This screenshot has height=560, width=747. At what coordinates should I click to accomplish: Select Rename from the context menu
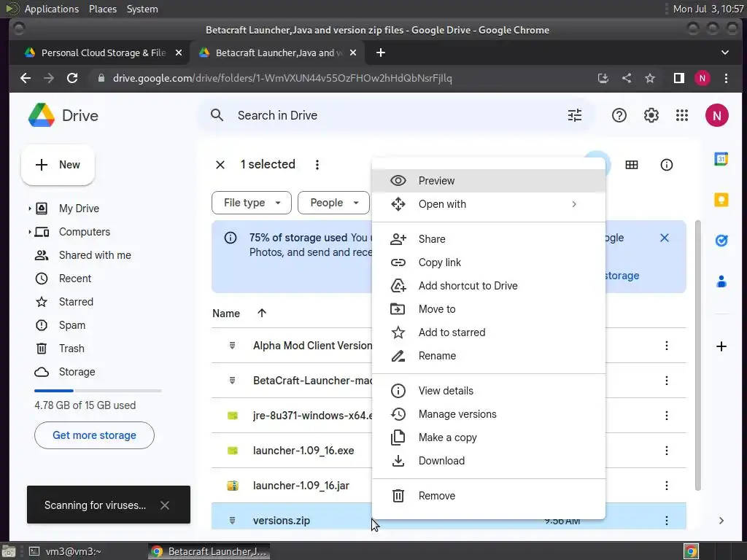point(488,355)
